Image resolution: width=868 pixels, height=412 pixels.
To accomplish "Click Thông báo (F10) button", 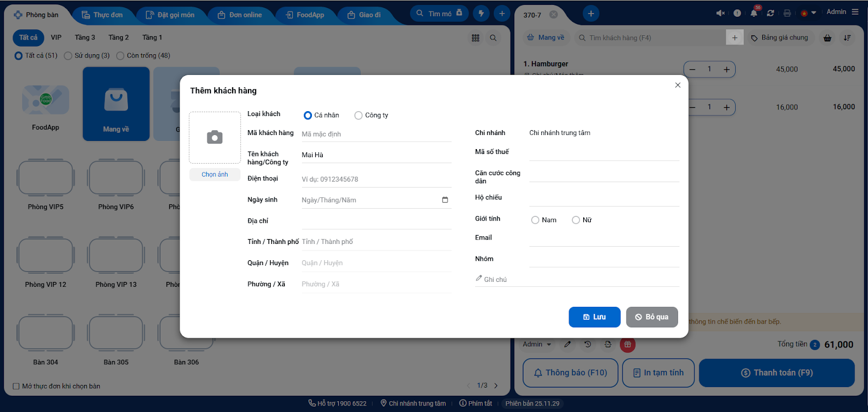I will coord(570,373).
